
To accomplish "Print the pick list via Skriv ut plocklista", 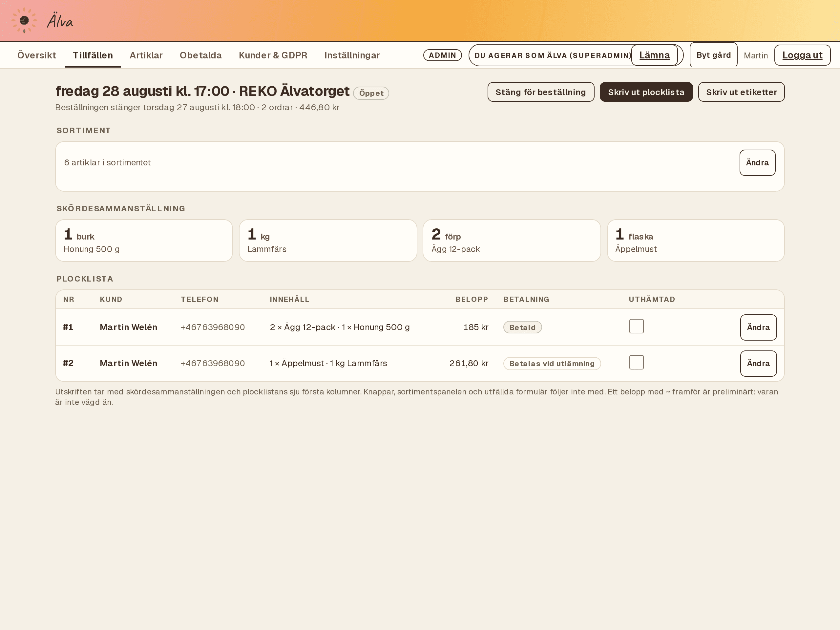I will [x=646, y=92].
